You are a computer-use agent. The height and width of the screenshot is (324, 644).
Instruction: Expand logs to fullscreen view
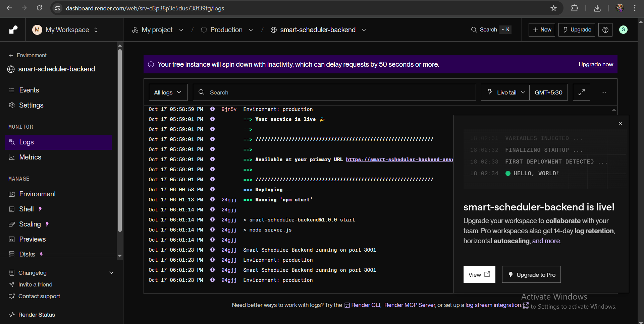pyautogui.click(x=582, y=92)
